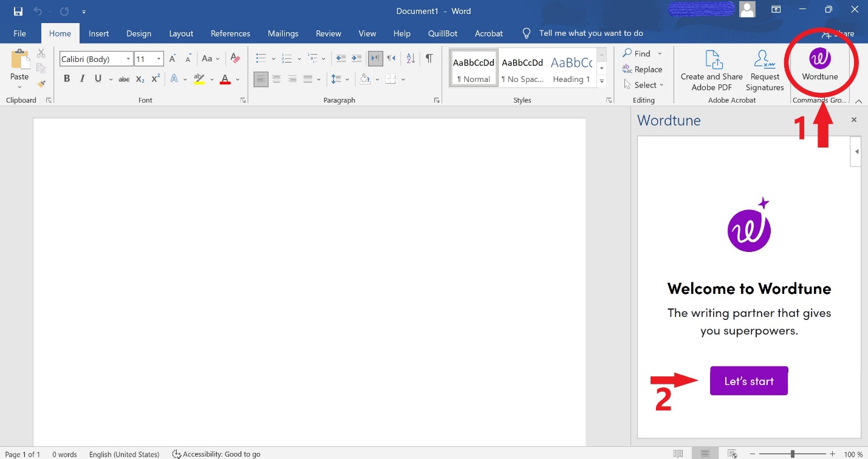868x459 pixels.
Task: Adjust the zoom slider handle
Action: [x=792, y=454]
